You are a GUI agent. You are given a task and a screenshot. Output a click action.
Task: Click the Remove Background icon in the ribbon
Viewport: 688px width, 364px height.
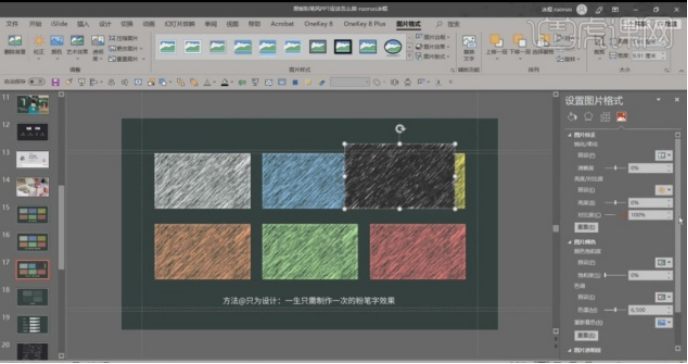[15, 41]
